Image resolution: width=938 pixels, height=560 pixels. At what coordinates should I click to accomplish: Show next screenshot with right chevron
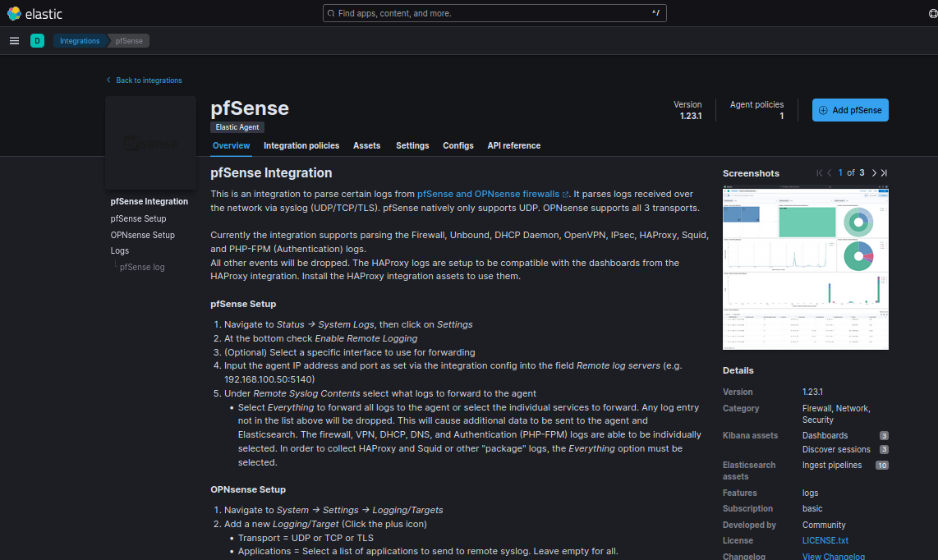click(874, 173)
